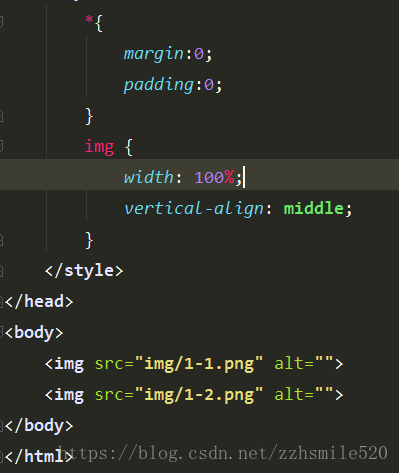Place cursor on the * universal selector
This screenshot has width=399, height=473.
tap(89, 20)
